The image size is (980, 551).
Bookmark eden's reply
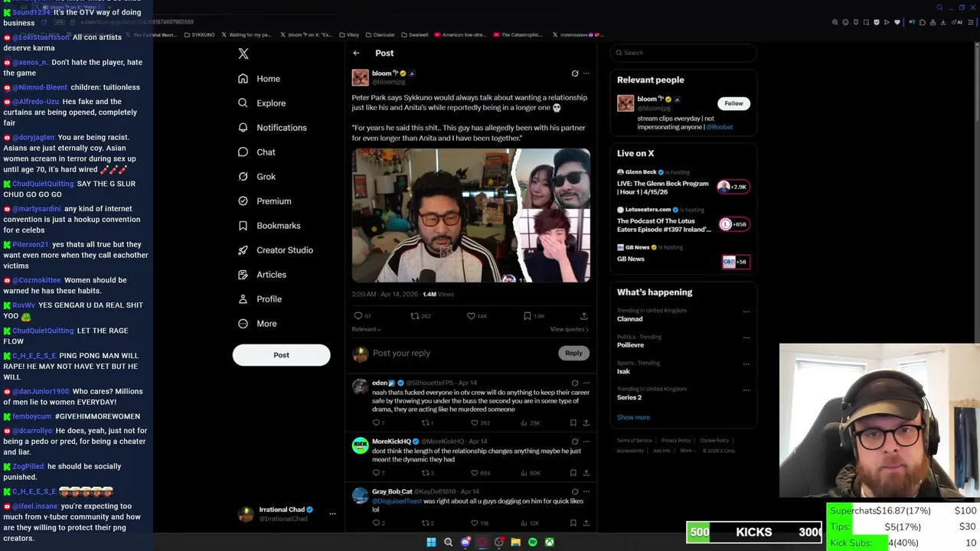[x=573, y=422]
